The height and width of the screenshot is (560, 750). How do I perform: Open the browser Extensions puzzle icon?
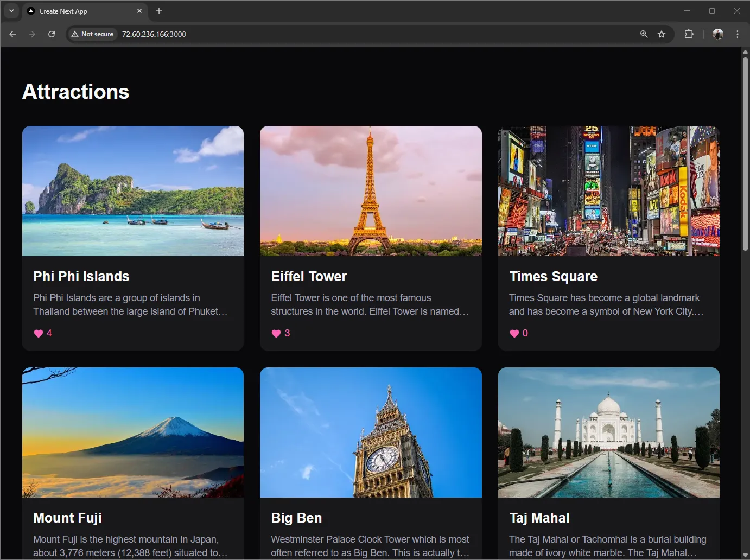click(x=689, y=34)
